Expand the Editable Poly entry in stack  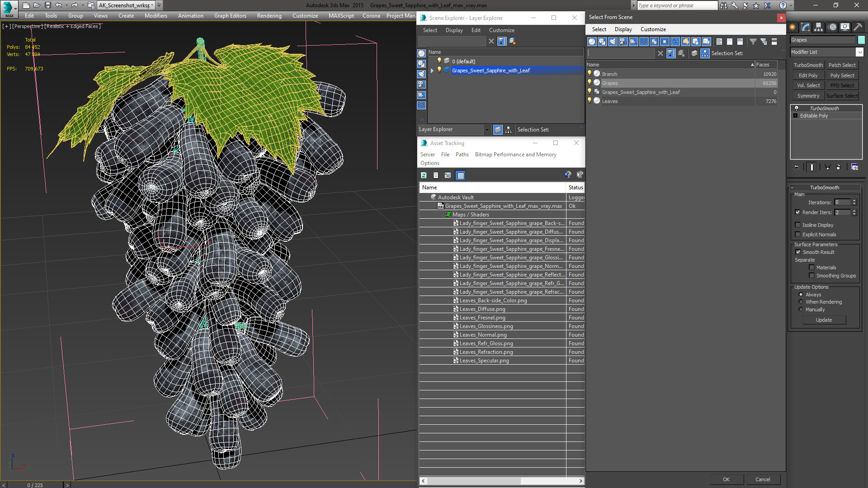[x=796, y=116]
